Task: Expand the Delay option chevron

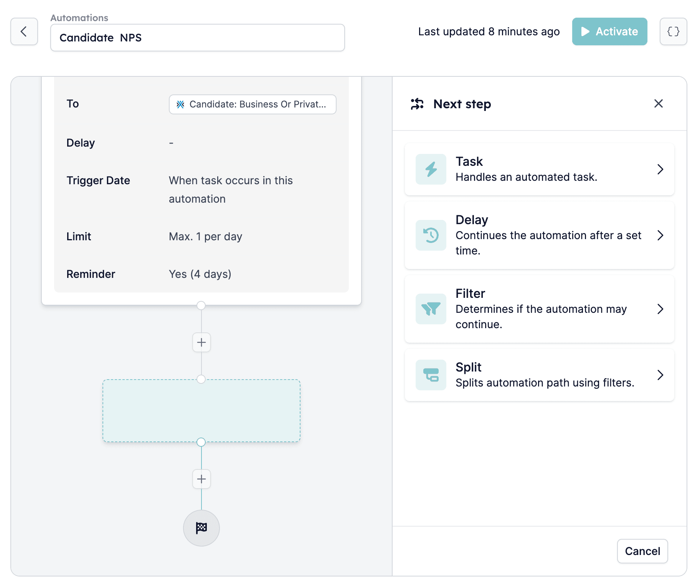Action: (x=660, y=235)
